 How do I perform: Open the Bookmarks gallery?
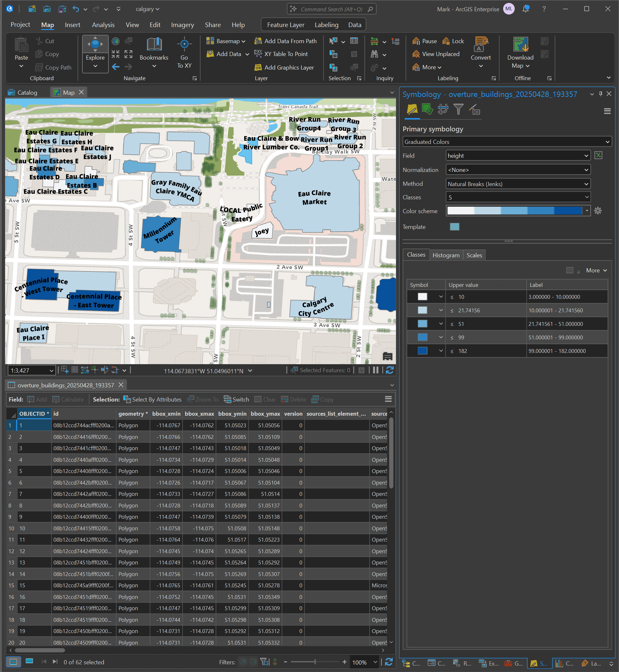pyautogui.click(x=154, y=52)
